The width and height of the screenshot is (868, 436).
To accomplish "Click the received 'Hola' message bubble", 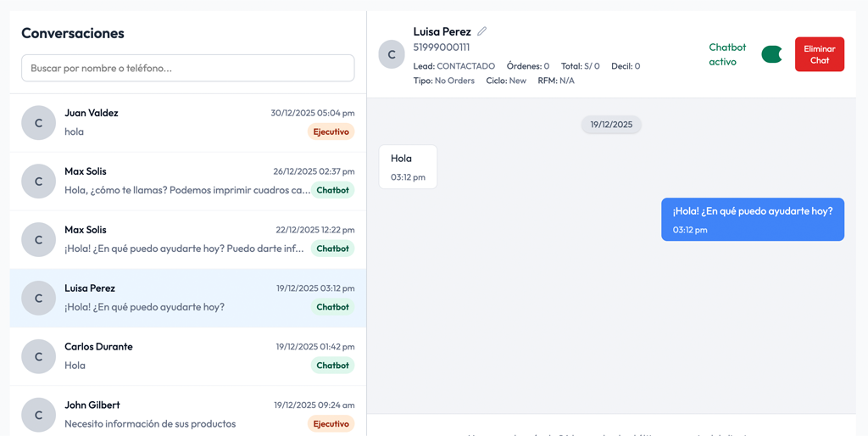I will [408, 166].
